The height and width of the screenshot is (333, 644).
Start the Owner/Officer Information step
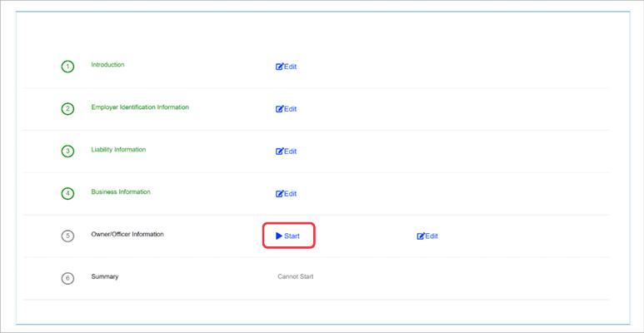tap(288, 236)
